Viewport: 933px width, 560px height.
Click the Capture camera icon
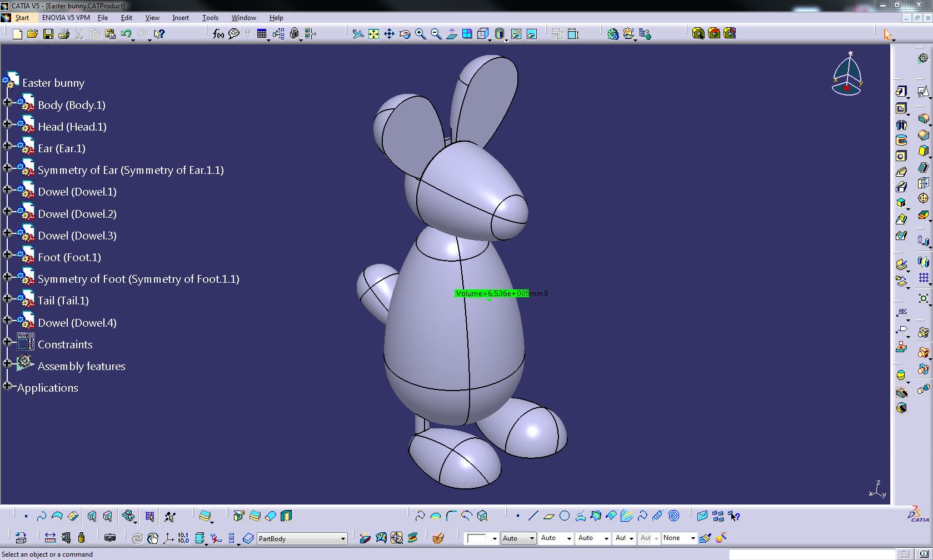pyautogui.click(x=110, y=537)
